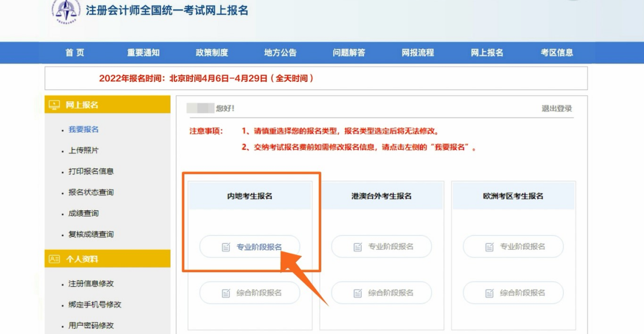Open the 首页 navigation menu
644x334 pixels.
pos(76,52)
